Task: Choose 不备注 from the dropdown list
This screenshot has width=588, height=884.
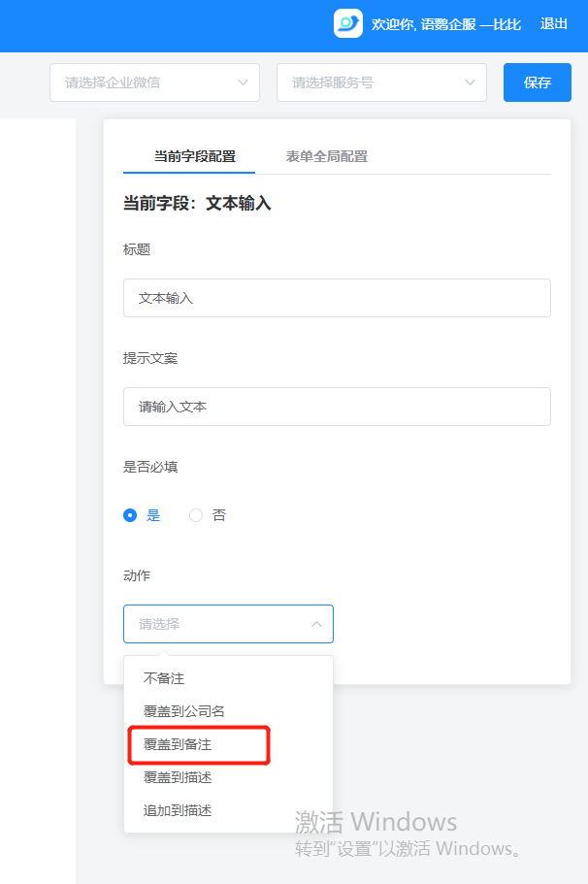Action: click(164, 678)
